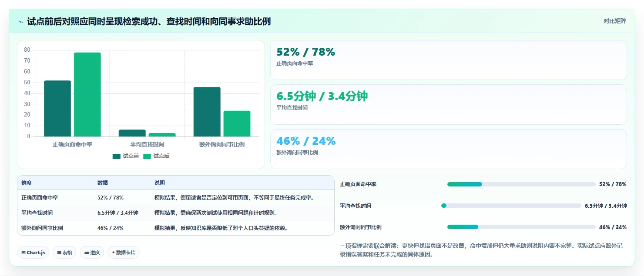
Task: Click the 80 y-axis tick label
Action: pyautogui.click(x=27, y=50)
